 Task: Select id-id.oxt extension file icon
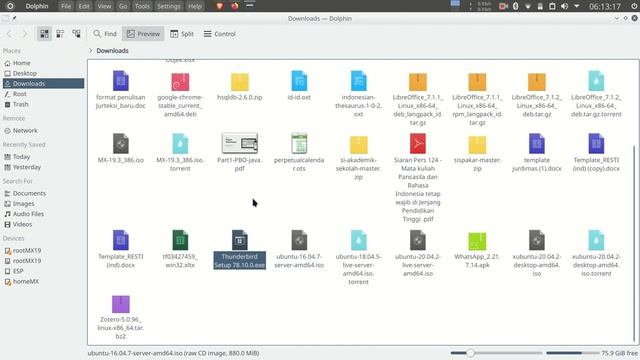pos(299,81)
